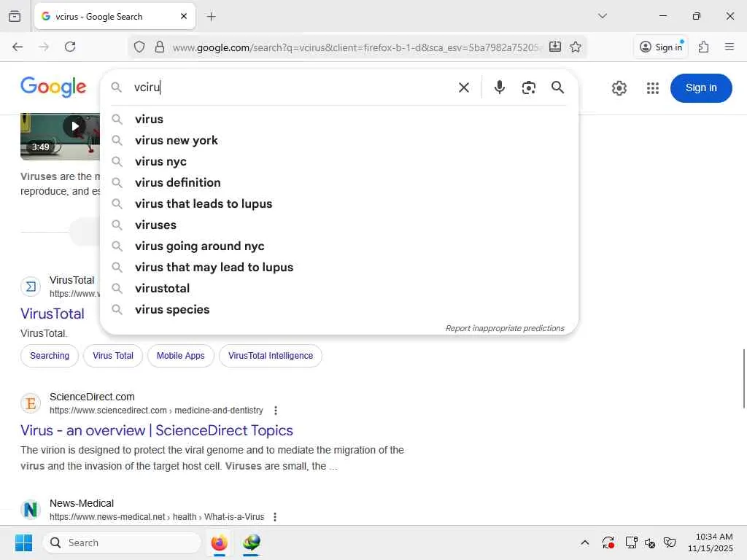
Task: Open ScienceDirect result three-dot options
Action: coord(275,411)
